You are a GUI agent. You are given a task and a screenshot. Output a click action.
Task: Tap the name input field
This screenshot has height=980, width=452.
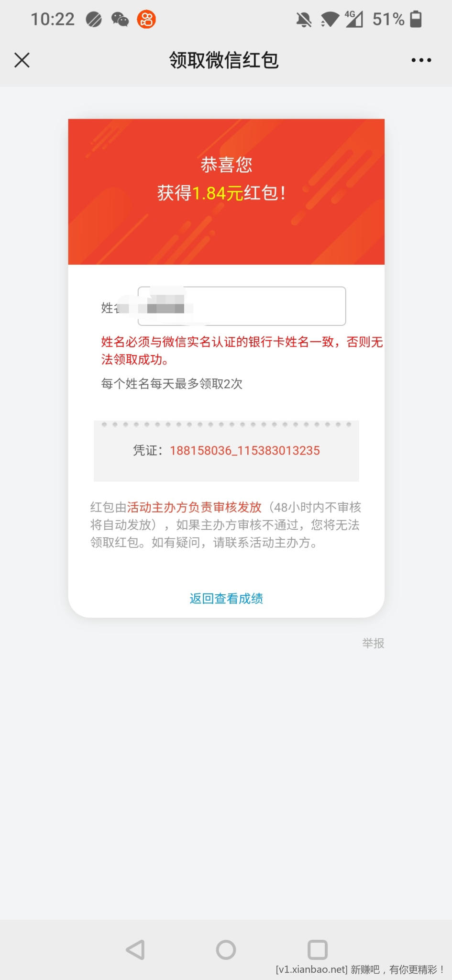point(242,306)
